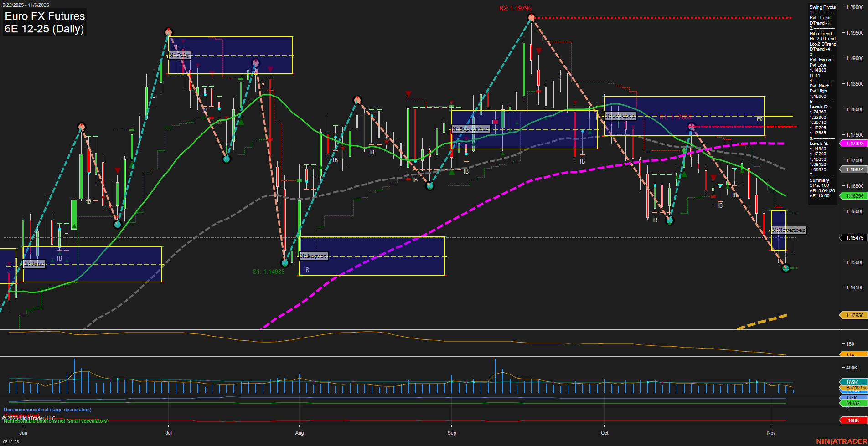
Task: Click the red Commercial net legend label
Action: coord(22,415)
